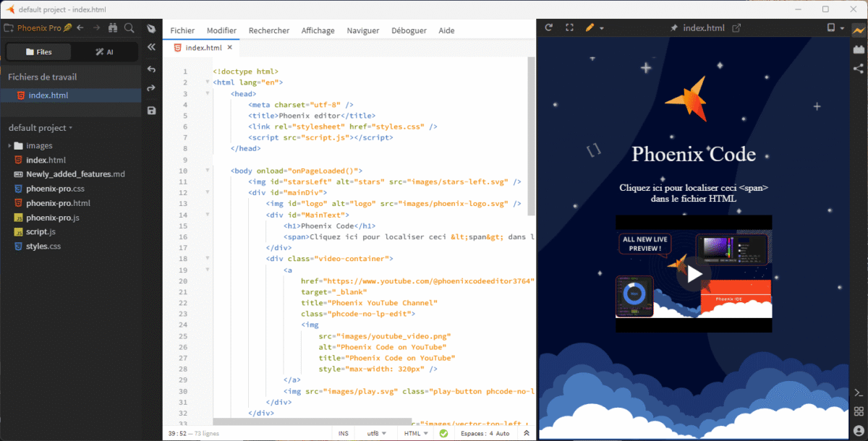
Task: Click the undo arrow icon
Action: (151, 69)
